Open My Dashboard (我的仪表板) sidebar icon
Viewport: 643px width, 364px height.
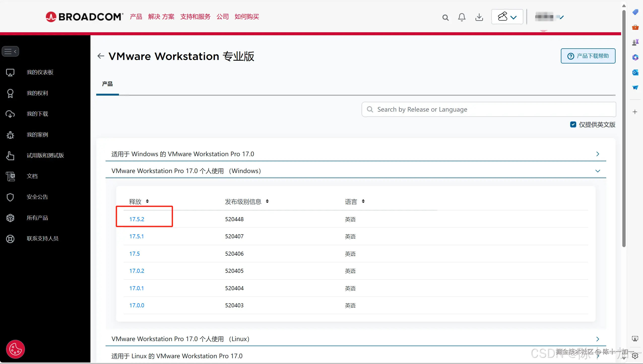tap(10, 73)
